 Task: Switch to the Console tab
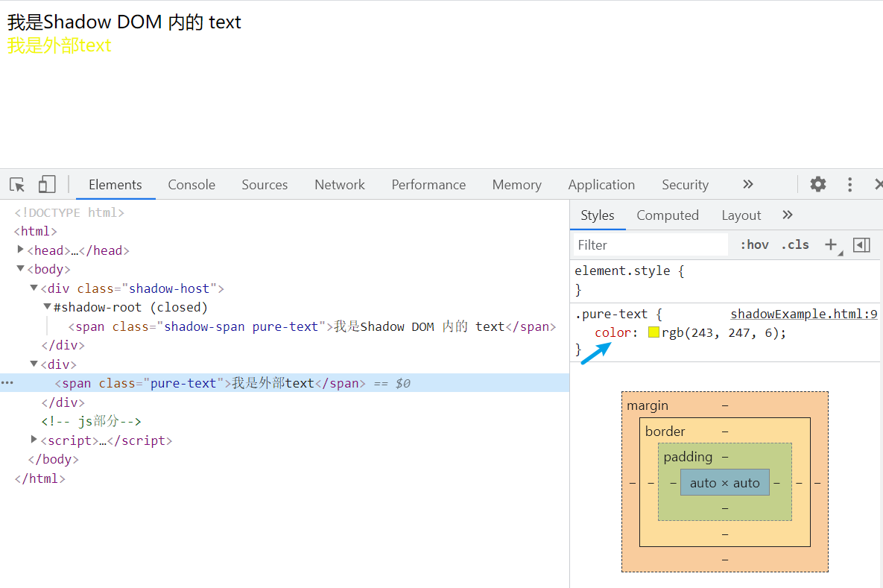click(x=192, y=185)
